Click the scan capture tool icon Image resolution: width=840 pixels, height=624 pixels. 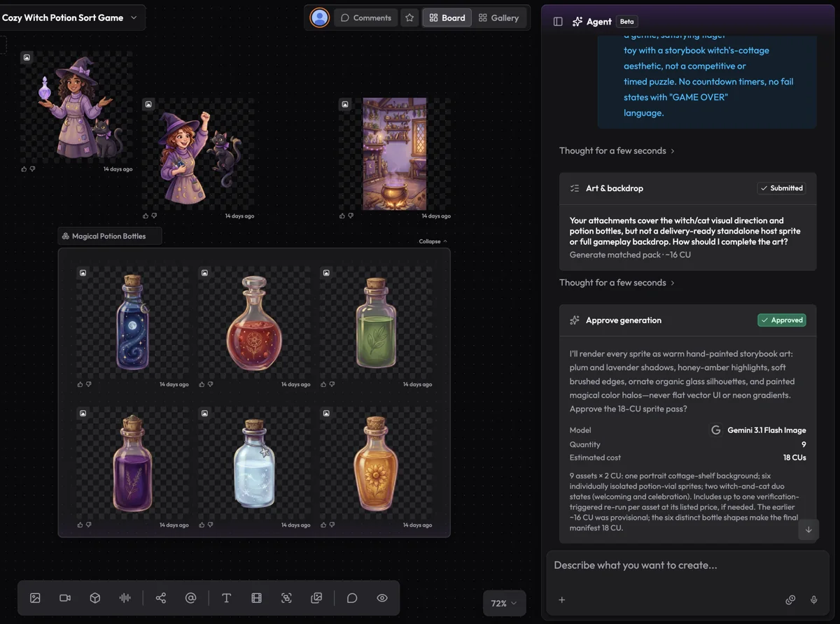point(286,598)
